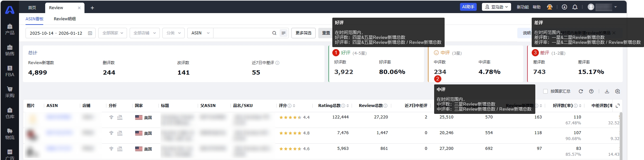Click the first row product thumbnail

32,119
